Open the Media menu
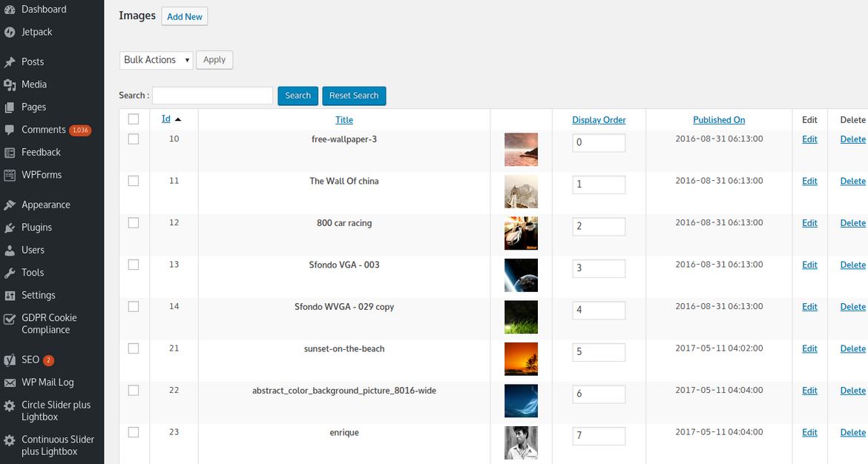868x464 pixels. click(34, 84)
